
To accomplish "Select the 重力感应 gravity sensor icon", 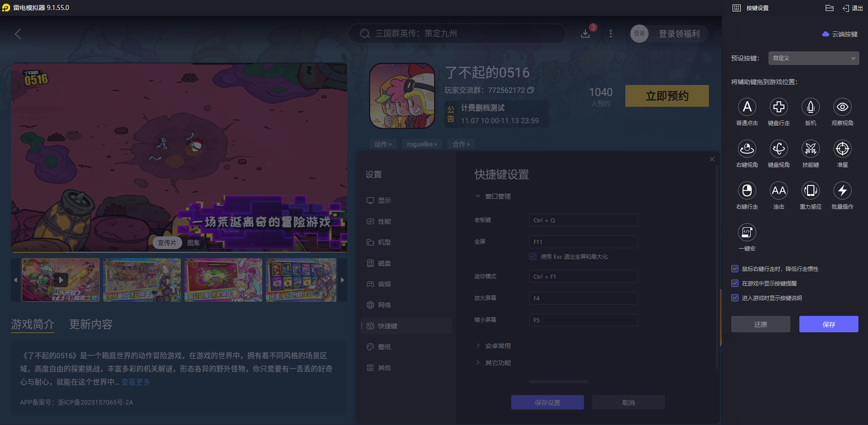I will tap(810, 191).
